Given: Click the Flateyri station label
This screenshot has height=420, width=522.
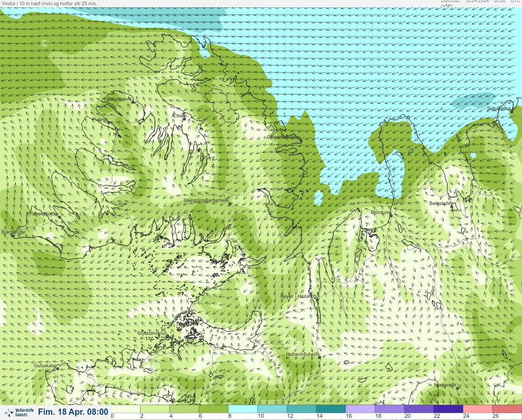Looking at the screenshot, I should pyautogui.click(x=101, y=119).
